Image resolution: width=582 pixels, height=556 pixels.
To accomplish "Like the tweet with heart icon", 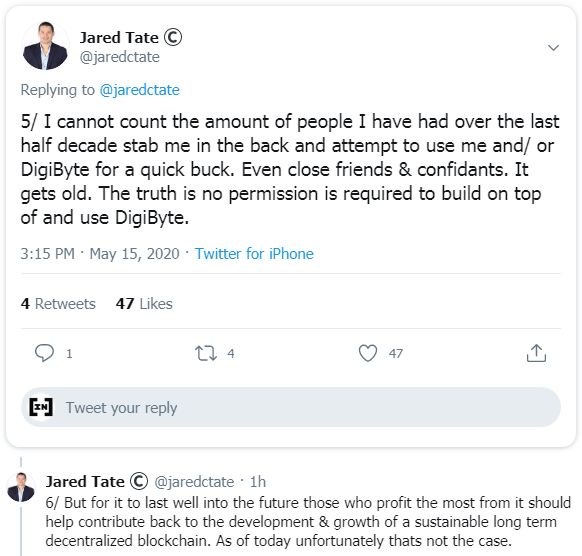I will pyautogui.click(x=368, y=353).
